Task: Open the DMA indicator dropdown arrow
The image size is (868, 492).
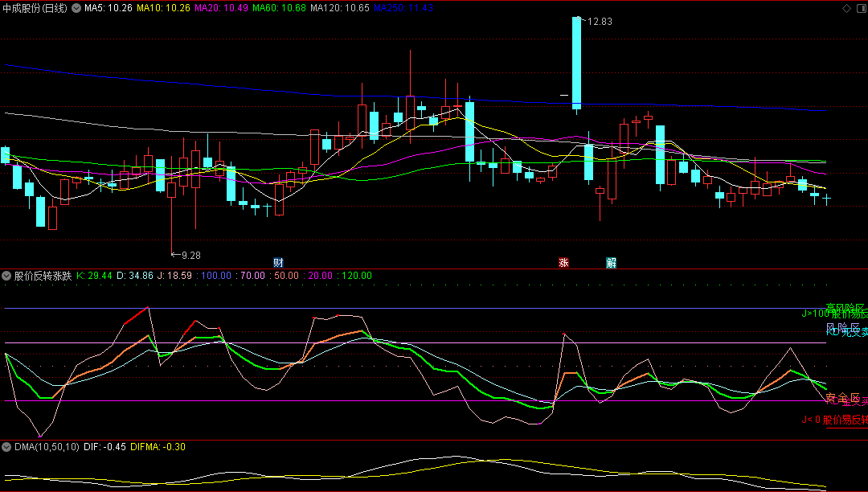Action: pyautogui.click(x=6, y=447)
